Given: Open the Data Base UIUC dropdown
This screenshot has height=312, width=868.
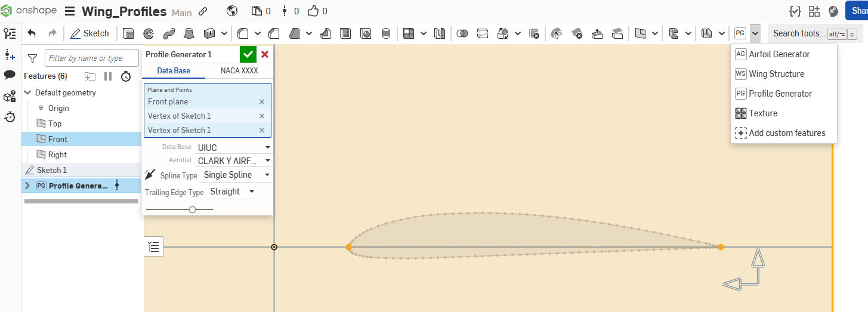Looking at the screenshot, I should (x=234, y=147).
